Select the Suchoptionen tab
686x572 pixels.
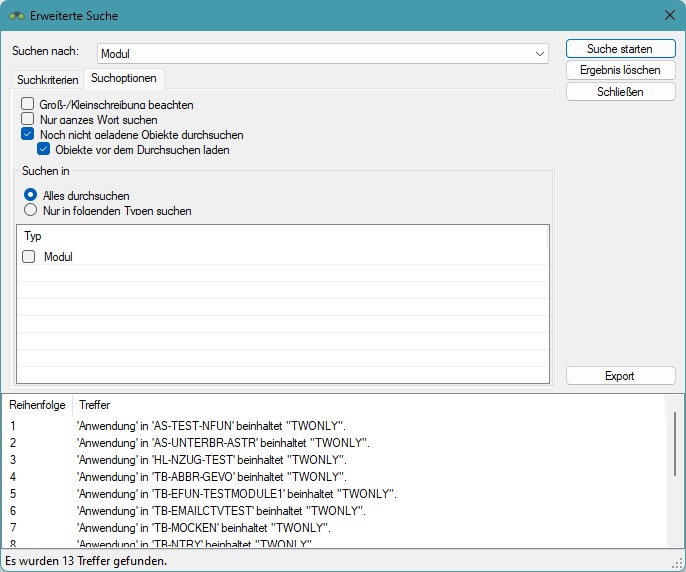(x=125, y=78)
